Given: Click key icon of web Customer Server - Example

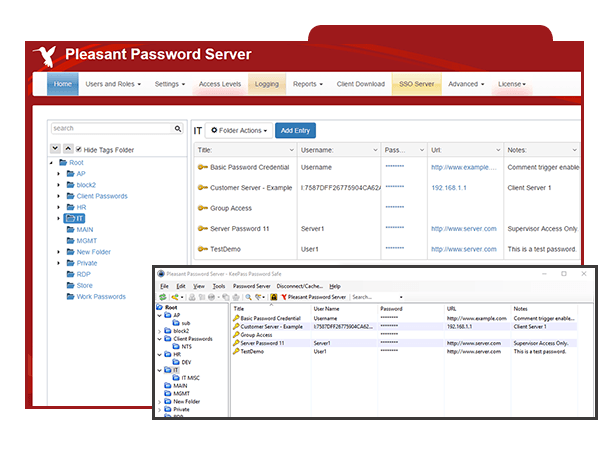Looking at the screenshot, I should (x=203, y=187).
